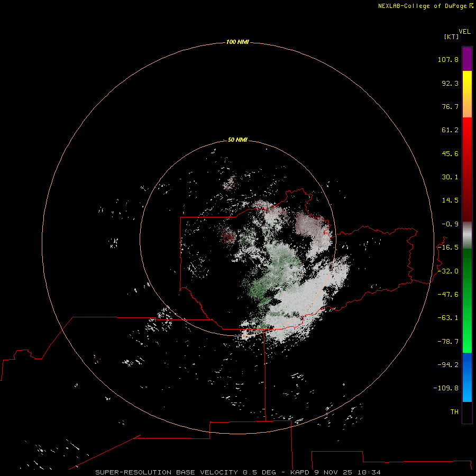Click the yellow segment of the velocity color bar
This screenshot has width=476, height=476.
[467, 94]
